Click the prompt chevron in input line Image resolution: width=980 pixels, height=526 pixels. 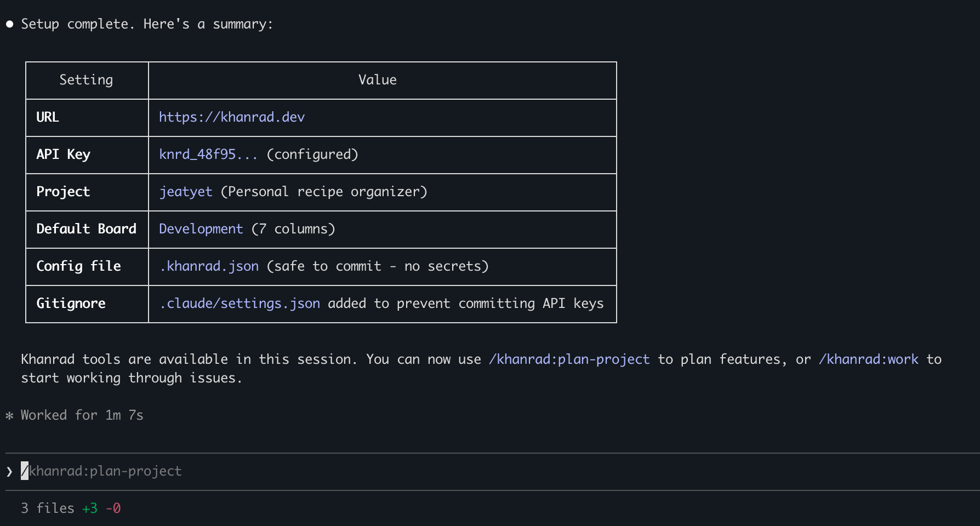pyautogui.click(x=9, y=471)
